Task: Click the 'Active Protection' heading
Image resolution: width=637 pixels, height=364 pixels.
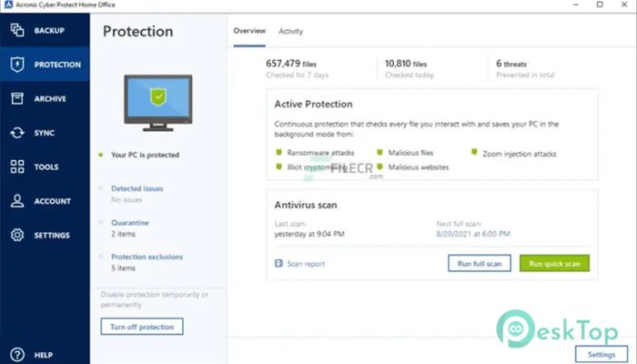Action: [313, 104]
